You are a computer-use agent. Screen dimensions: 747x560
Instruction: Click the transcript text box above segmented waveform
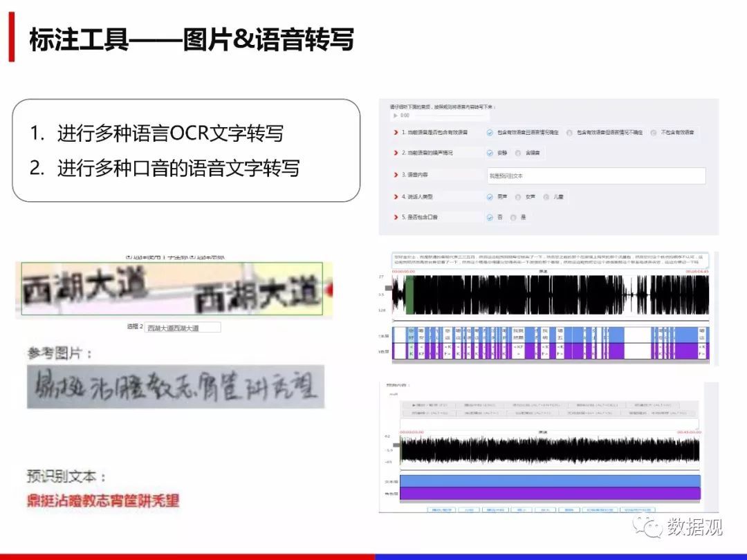pyautogui.click(x=551, y=260)
